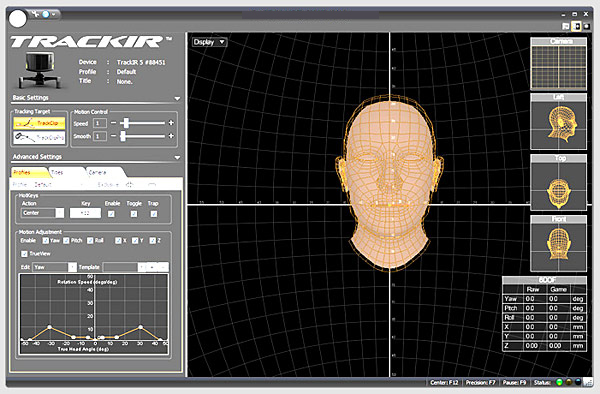This screenshot has width=600, height=394.
Task: Click the curve point at -30 degrees
Action: pos(50,327)
